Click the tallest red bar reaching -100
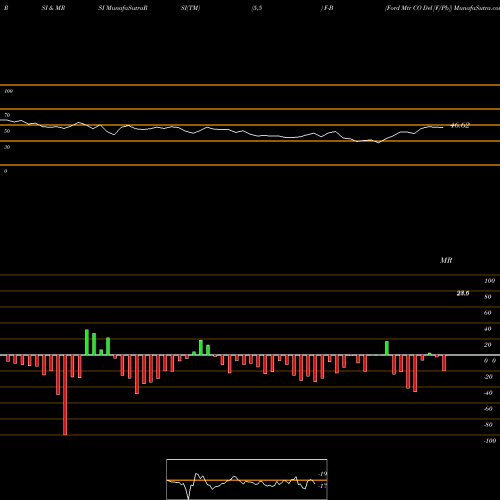Image resolution: width=500 pixels, height=500 pixels. [65, 395]
